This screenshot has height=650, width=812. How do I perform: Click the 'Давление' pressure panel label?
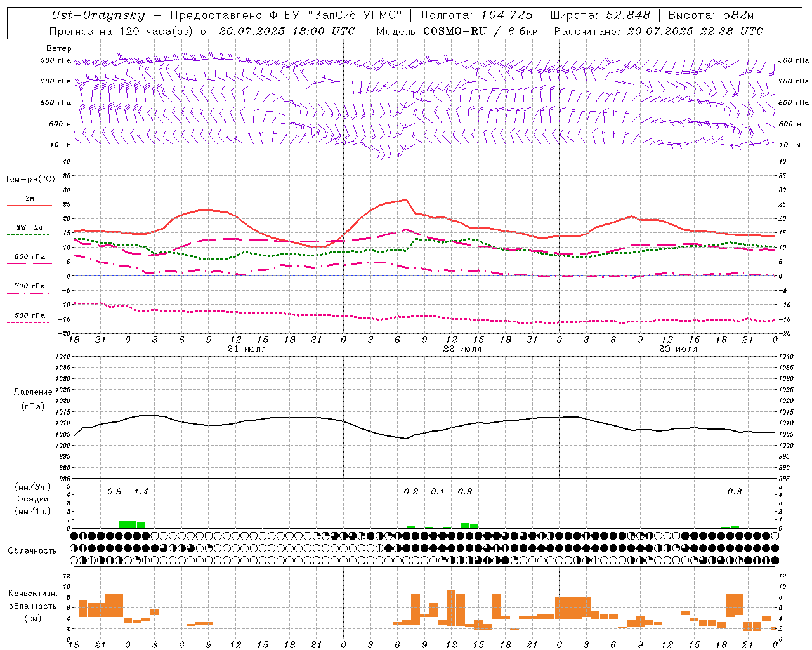[x=33, y=392]
